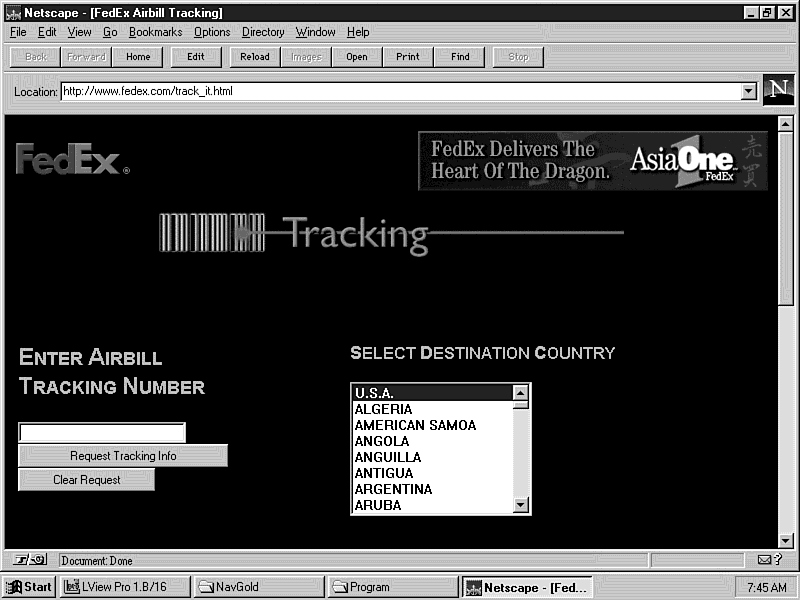Click Request Tracking Info button
This screenshot has height=600, width=800.
[123, 456]
